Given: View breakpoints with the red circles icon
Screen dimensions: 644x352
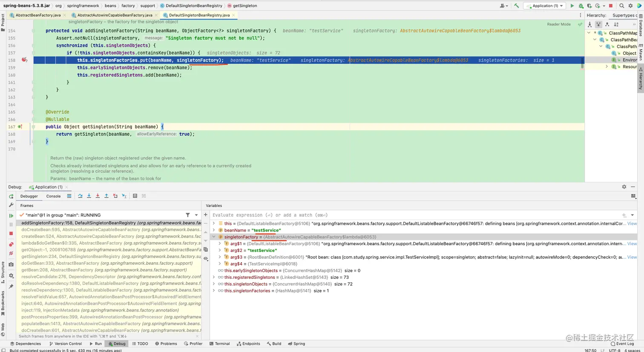Looking at the screenshot, I should tap(11, 245).
